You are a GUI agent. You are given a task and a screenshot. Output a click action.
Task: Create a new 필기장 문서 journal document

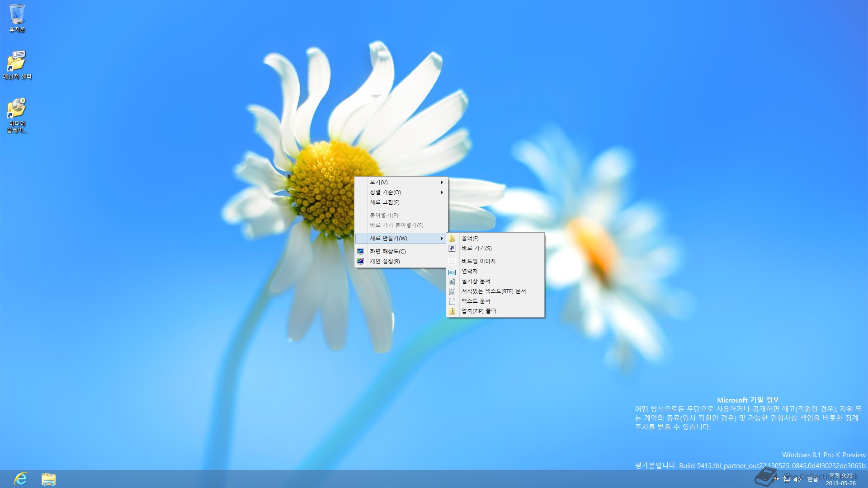click(x=495, y=281)
